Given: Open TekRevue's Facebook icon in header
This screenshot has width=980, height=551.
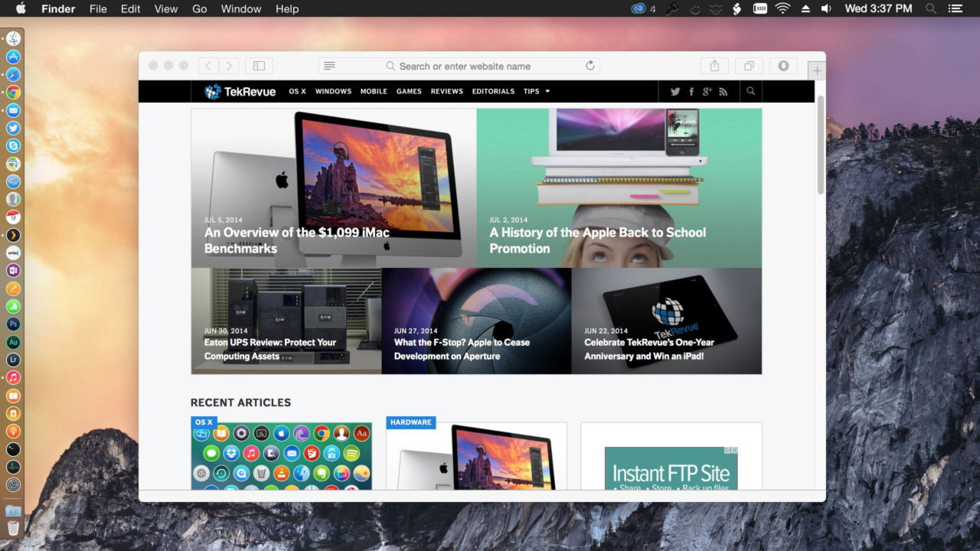Looking at the screenshot, I should click(691, 91).
